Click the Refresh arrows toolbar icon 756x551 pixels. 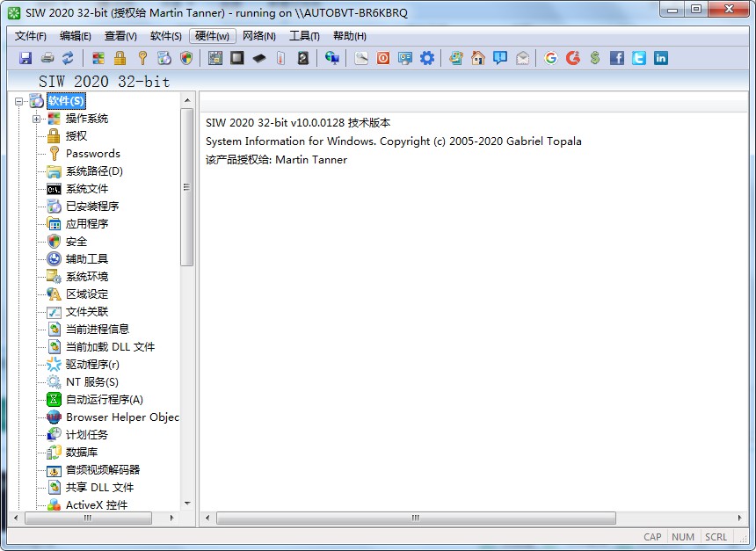pyautogui.click(x=68, y=58)
